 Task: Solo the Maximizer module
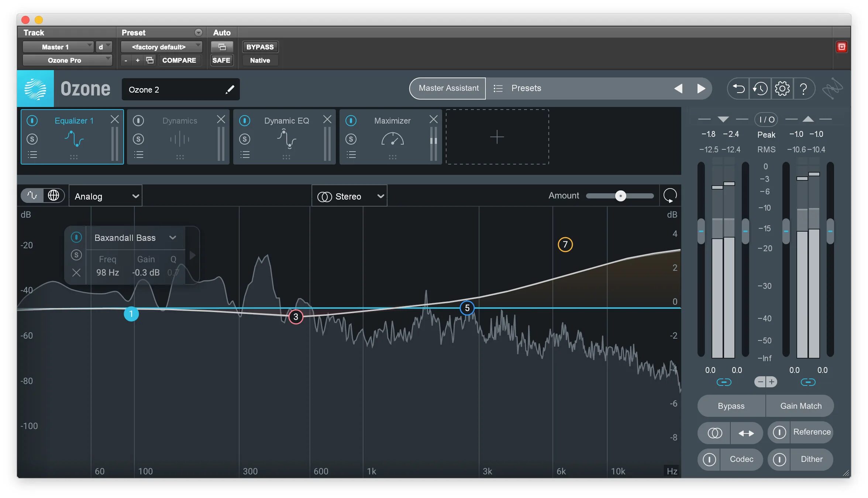tap(351, 139)
